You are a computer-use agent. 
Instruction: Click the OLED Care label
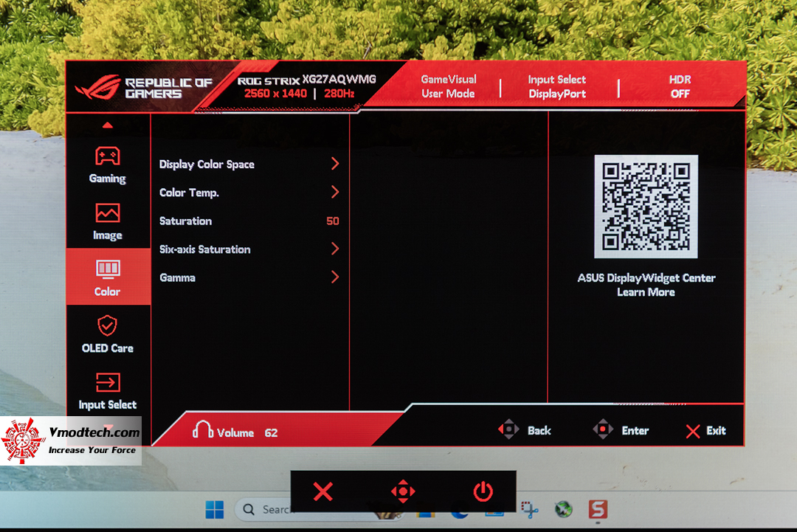107,348
